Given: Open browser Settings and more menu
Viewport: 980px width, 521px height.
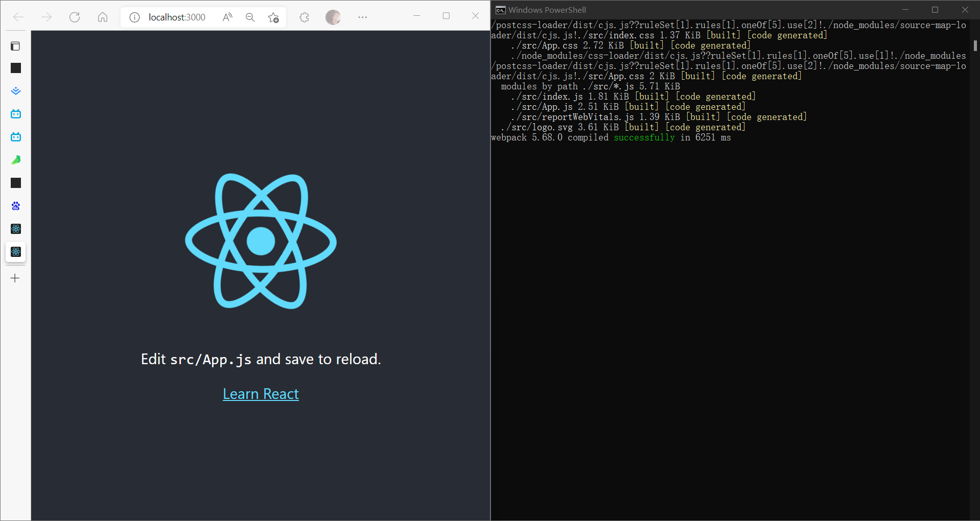Looking at the screenshot, I should point(363,17).
